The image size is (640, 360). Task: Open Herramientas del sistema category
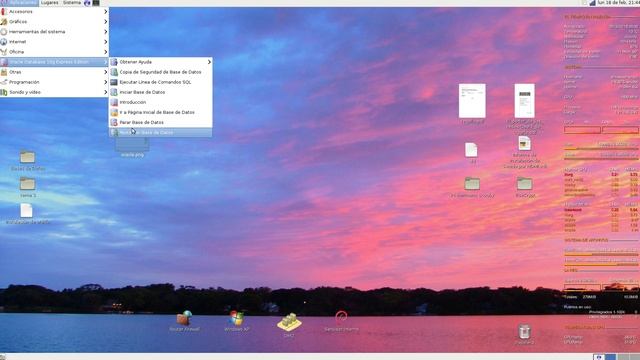[54, 32]
